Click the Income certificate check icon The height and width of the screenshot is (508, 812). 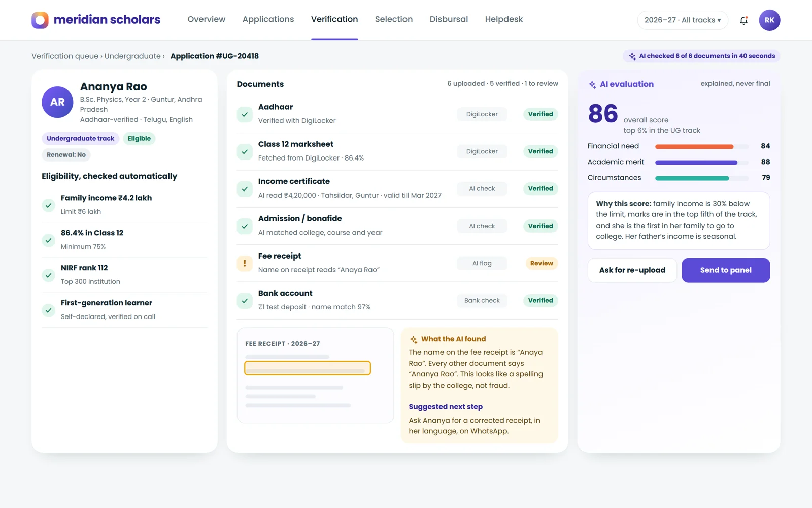tap(245, 189)
